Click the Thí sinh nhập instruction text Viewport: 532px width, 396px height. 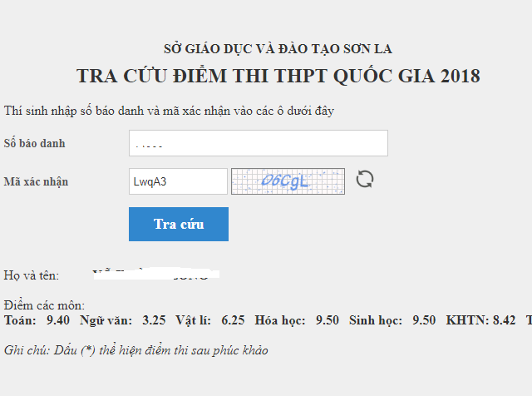169,111
